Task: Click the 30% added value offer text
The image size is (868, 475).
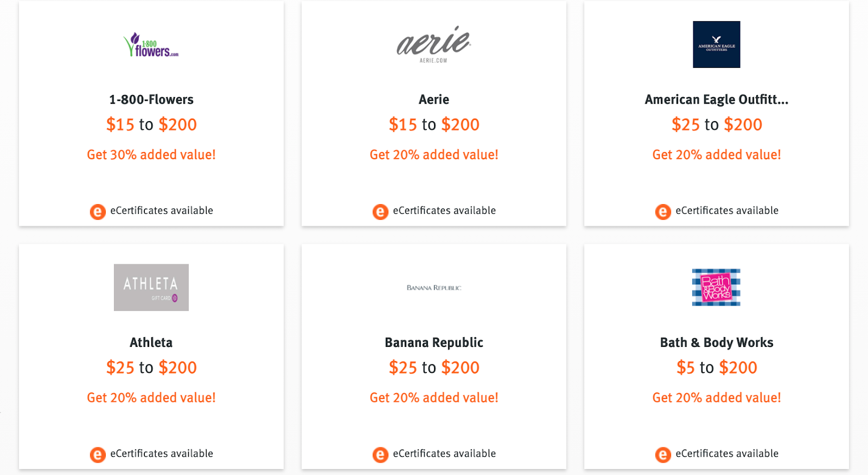Action: click(x=151, y=155)
